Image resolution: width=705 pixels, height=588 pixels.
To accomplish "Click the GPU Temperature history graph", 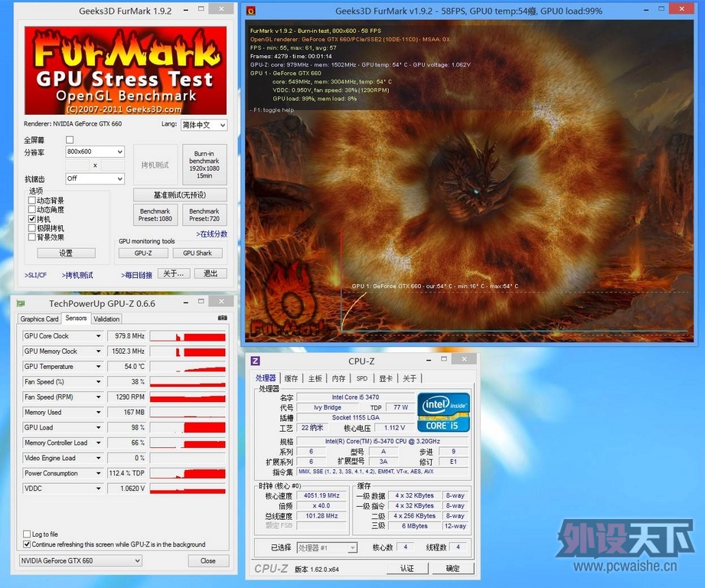I will [188, 367].
